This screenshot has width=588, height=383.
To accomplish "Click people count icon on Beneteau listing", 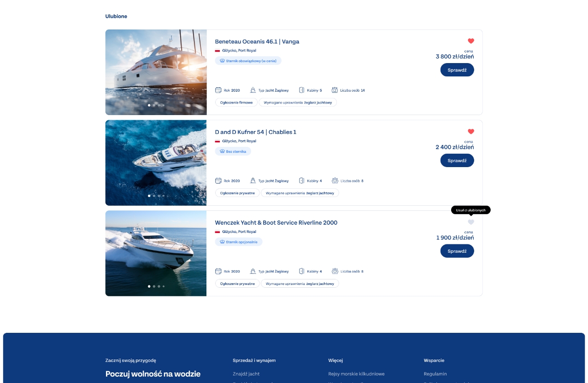I will pos(335,90).
